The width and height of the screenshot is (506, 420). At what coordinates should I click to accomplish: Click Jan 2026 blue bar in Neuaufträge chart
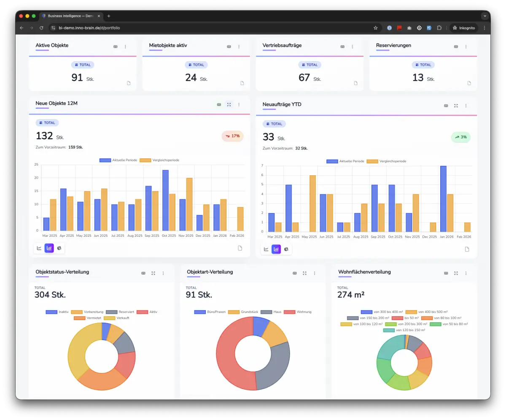[x=444, y=199]
